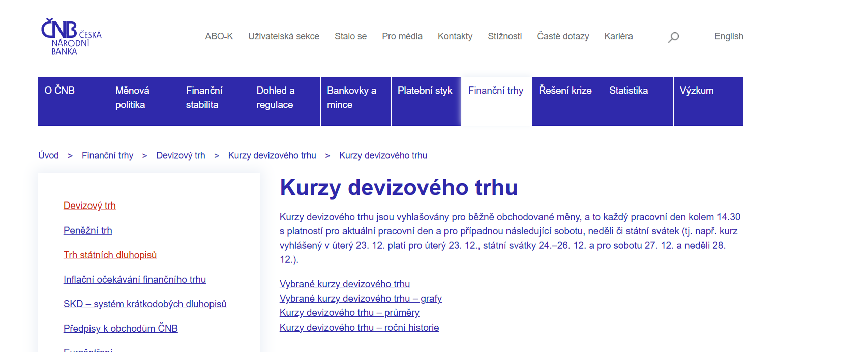Open Výzkum menu
868x352 pixels.
(x=708, y=101)
